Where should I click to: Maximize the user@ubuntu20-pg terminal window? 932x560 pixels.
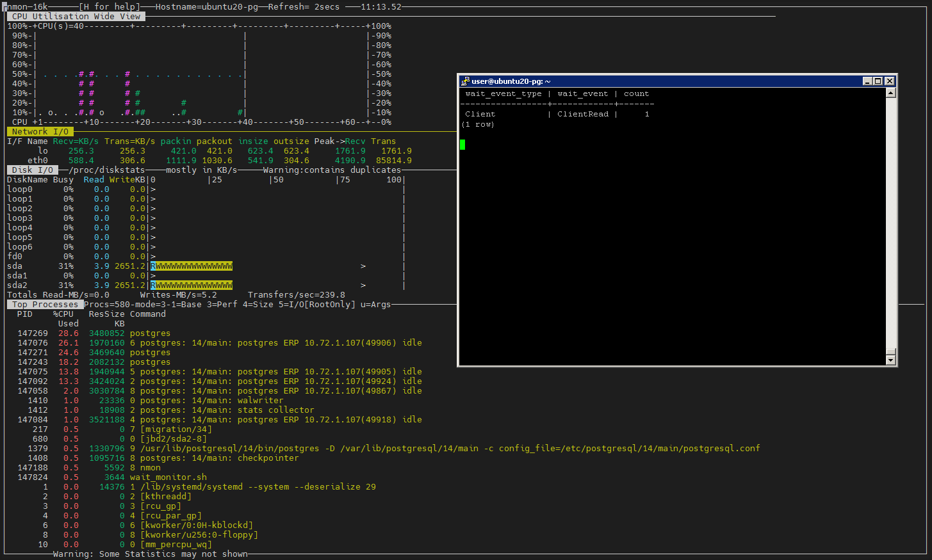point(878,81)
